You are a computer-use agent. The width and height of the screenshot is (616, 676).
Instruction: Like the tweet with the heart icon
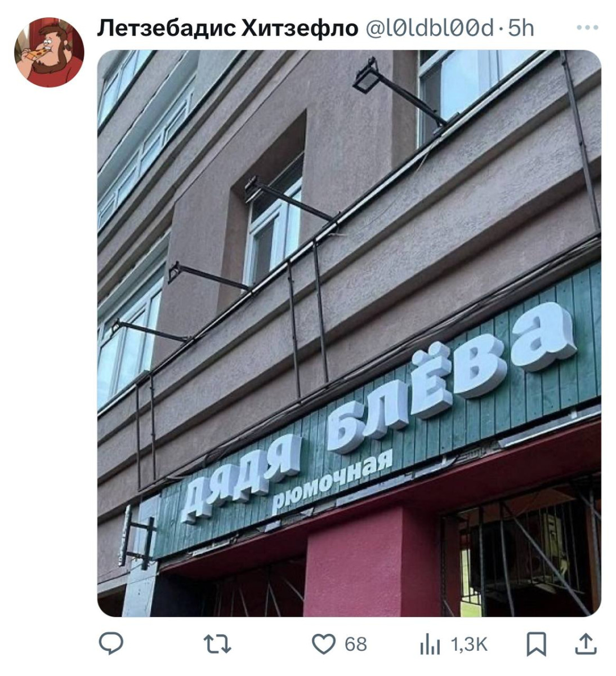click(x=323, y=644)
